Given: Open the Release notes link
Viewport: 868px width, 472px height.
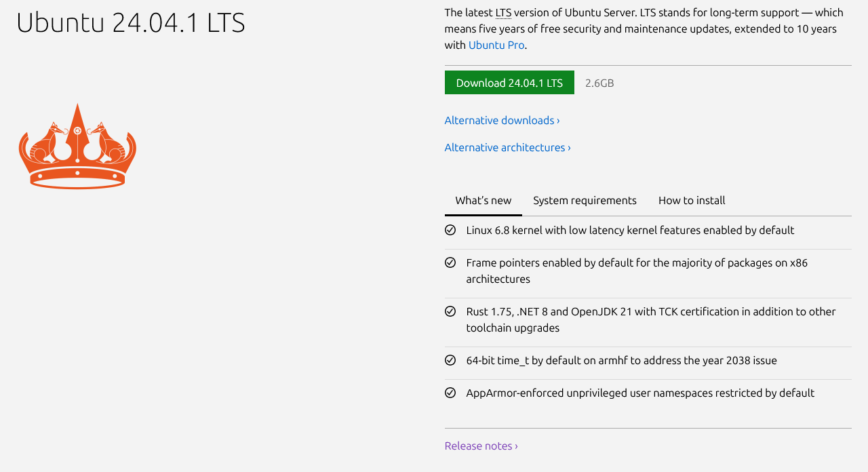Looking at the screenshot, I should 481,446.
